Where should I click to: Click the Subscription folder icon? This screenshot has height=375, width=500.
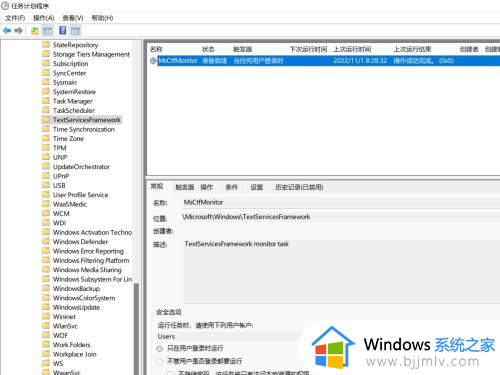coord(46,63)
